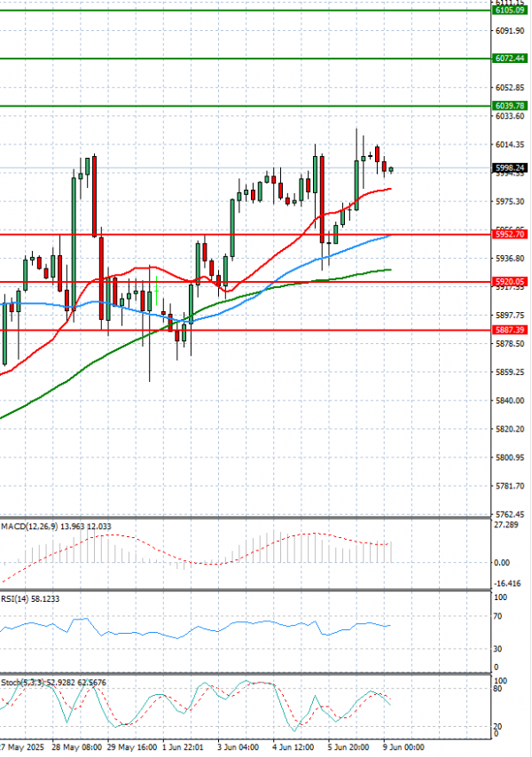This screenshot has width=532, height=757.
Task: Select the 4 Jun 12:00 time marker
Action: tap(293, 748)
